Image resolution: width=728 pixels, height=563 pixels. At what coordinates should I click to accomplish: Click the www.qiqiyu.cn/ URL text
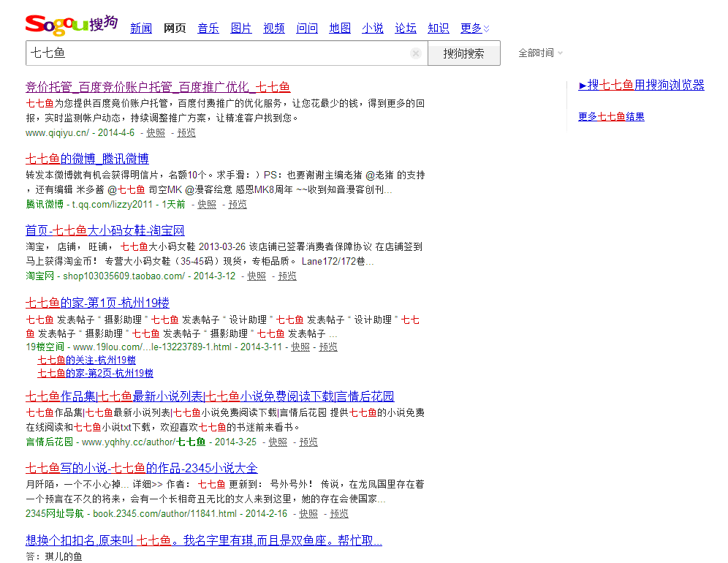click(x=57, y=133)
